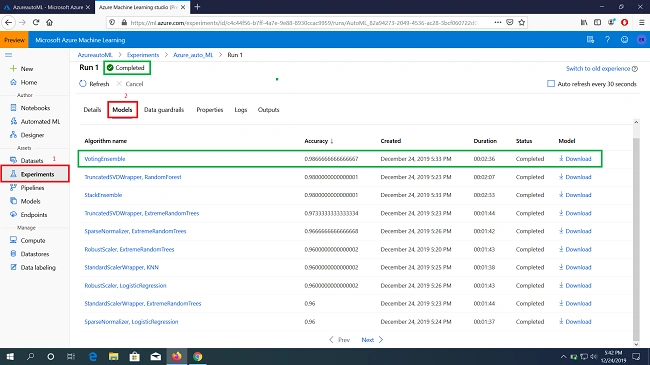Open Windows taskbar search
Image resolution: width=650 pixels, height=365 pixels.
[30, 357]
